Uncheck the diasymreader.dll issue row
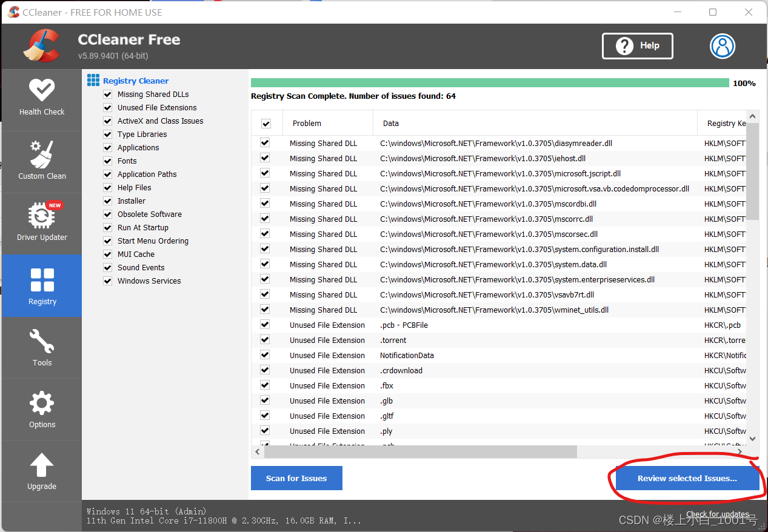The image size is (768, 532). coord(265,143)
